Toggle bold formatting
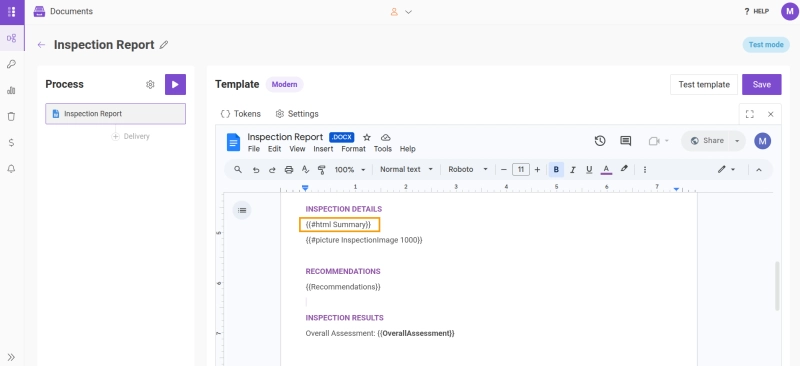This screenshot has height=366, width=800. pos(556,169)
